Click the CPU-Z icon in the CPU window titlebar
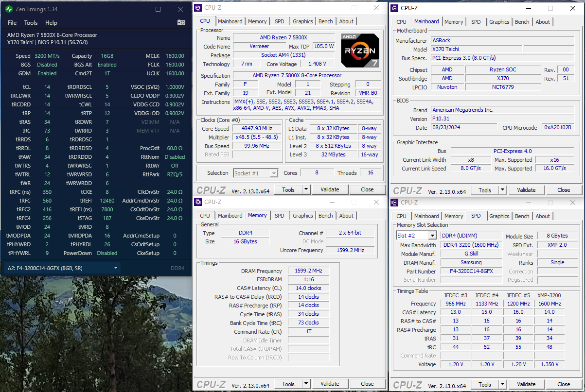585x392 pixels. [197, 8]
